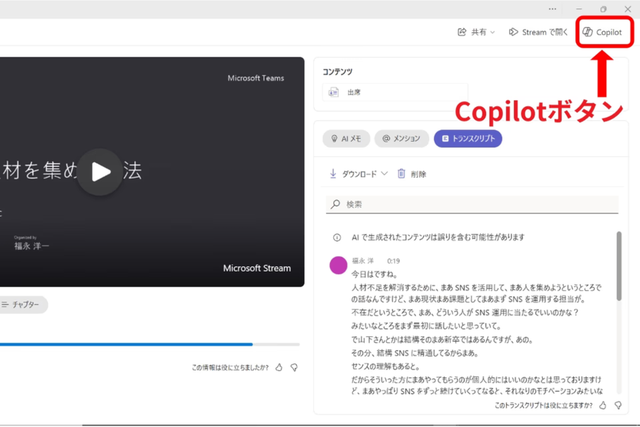Click the ダウンロード download arrow icon
Screen dimensions: 640x427
click(x=333, y=173)
